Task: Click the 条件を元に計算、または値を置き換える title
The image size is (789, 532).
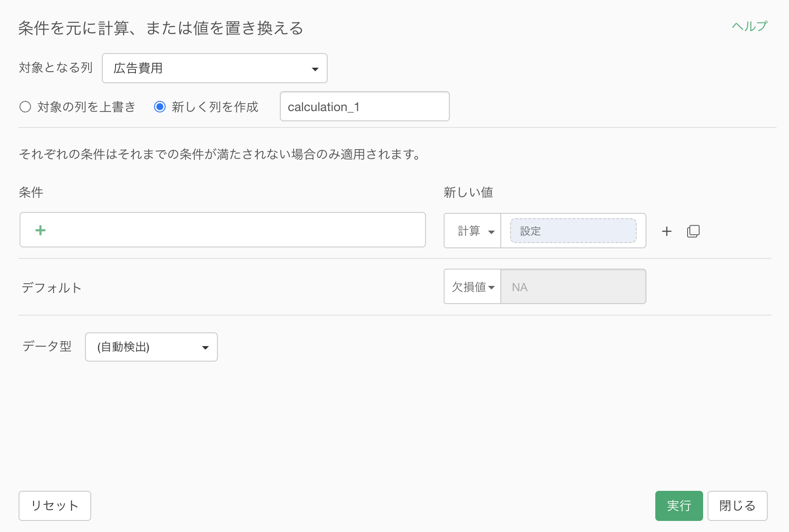Action: click(x=161, y=28)
